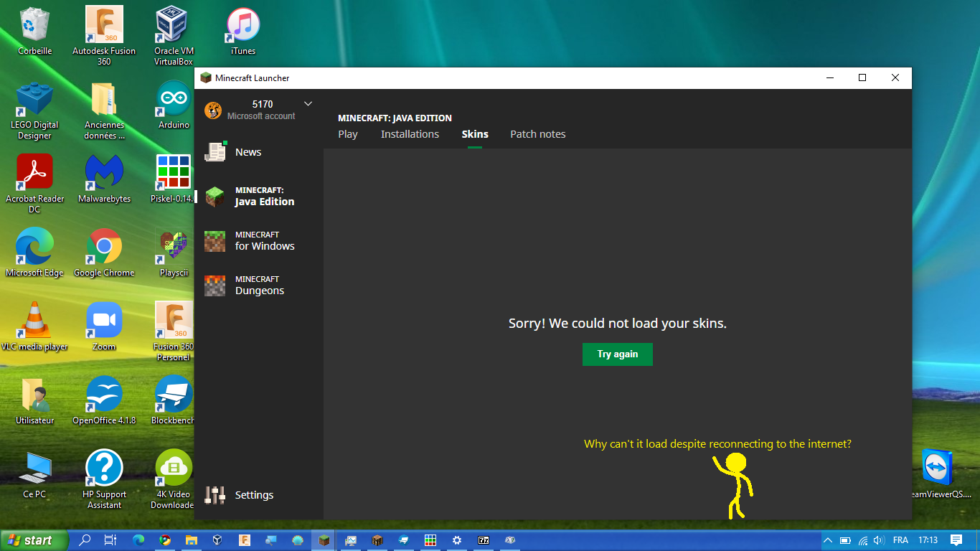The height and width of the screenshot is (551, 980).
Task: Select the Fusion 360 Personel shortcut
Action: click(x=174, y=331)
